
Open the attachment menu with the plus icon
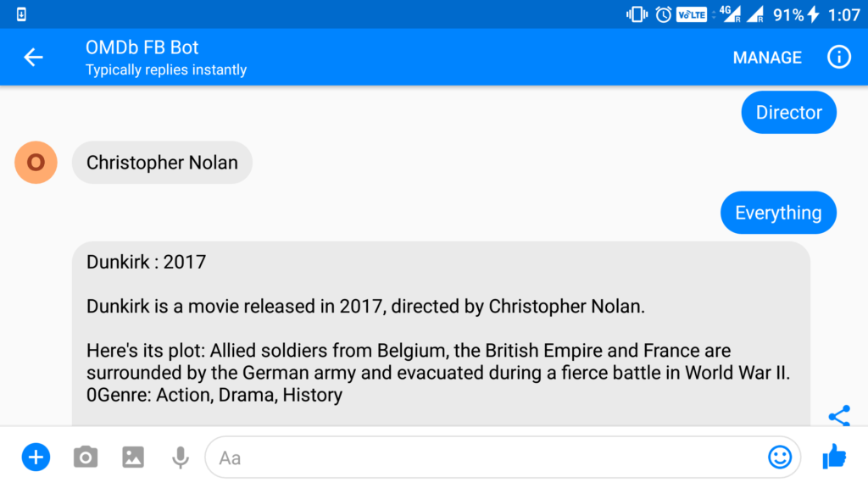(36, 457)
